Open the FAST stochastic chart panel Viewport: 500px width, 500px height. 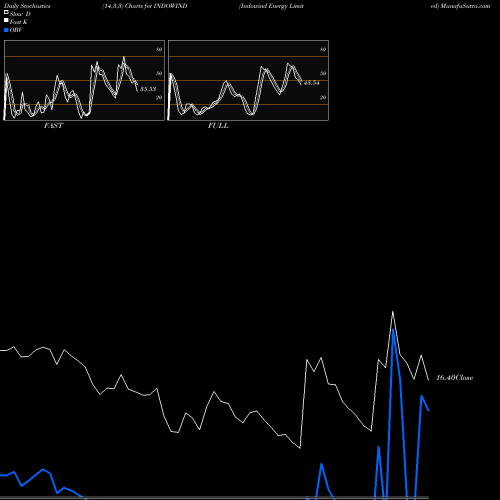click(x=84, y=80)
